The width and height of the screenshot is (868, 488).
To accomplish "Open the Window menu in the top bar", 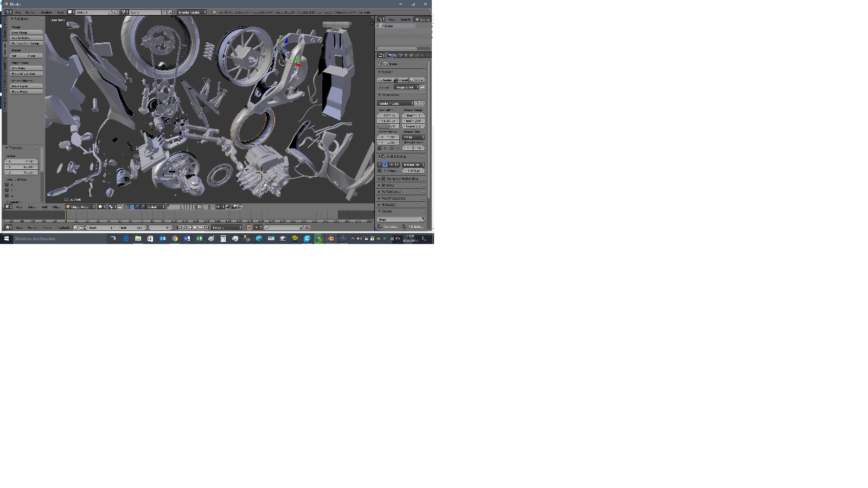I will click(x=46, y=12).
